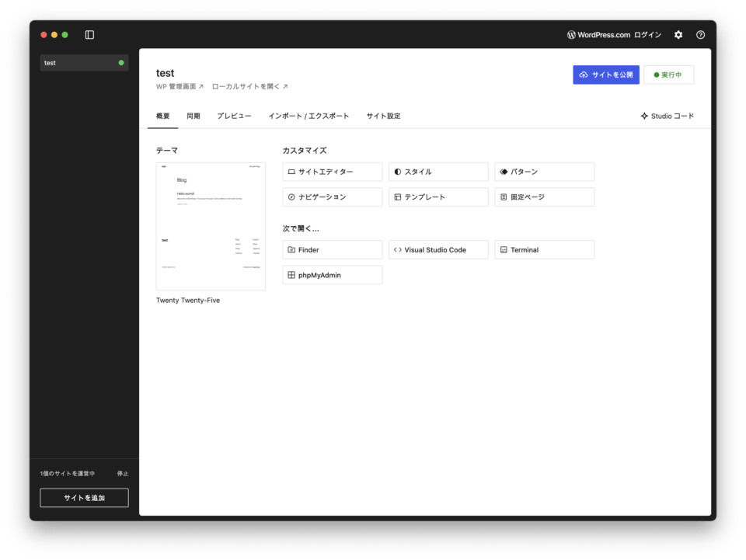
Task: Click the テーマ section heading
Action: (167, 150)
